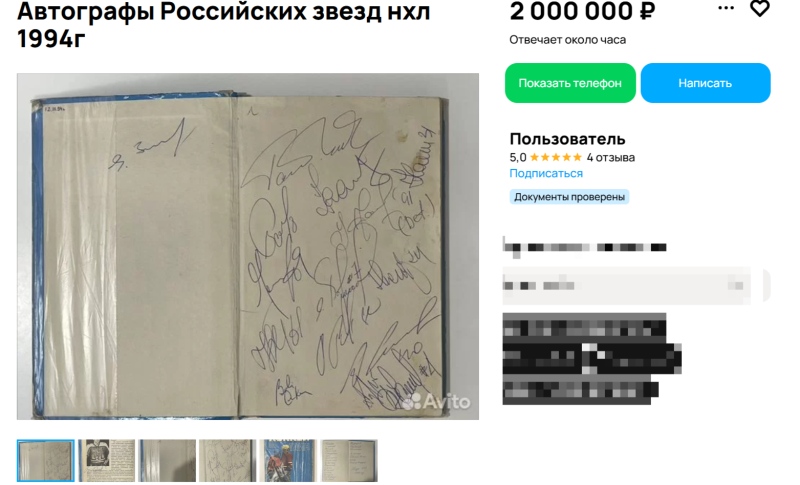Open the seller's 4 отзыва reviews
Viewport: 800px width, 485px height.
pyautogui.click(x=610, y=158)
